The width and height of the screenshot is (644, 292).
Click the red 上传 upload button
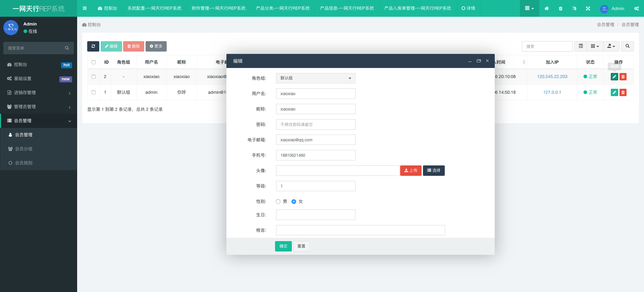[411, 170]
